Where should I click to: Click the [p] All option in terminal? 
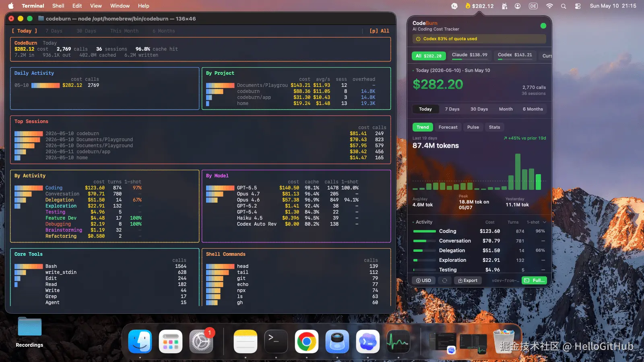point(379,31)
